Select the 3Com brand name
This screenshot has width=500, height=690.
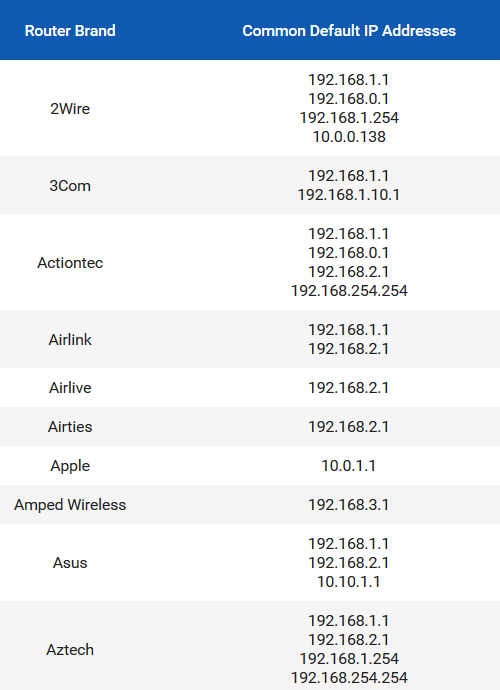click(70, 186)
